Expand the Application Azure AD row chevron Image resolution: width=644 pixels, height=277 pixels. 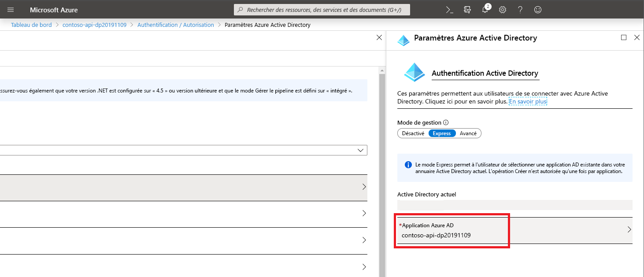pyautogui.click(x=629, y=229)
